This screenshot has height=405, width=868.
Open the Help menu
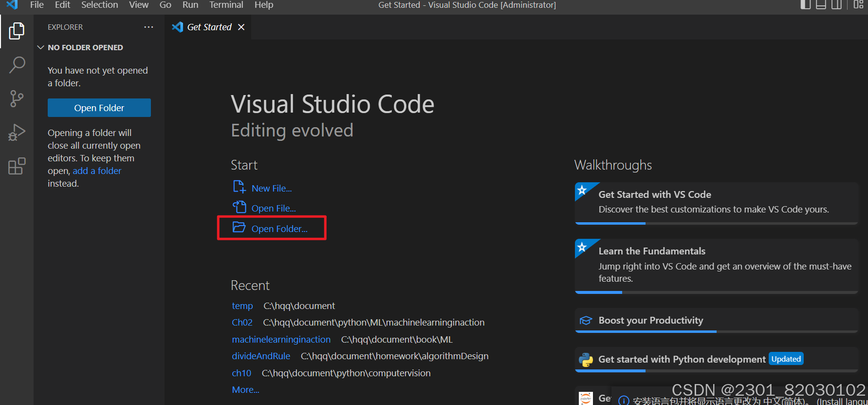coord(264,5)
